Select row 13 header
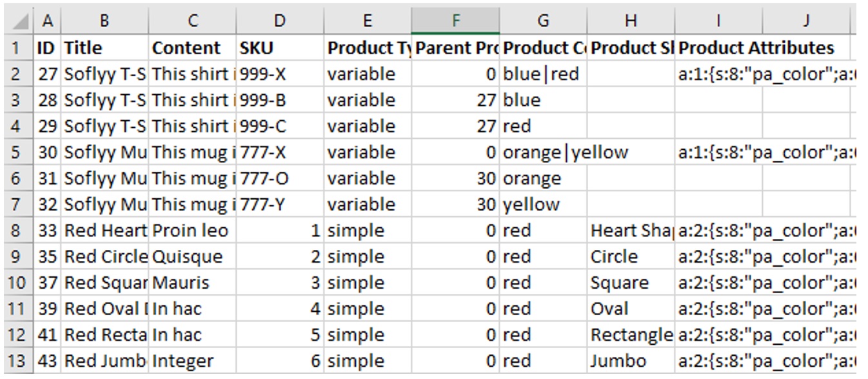The image size is (868, 379). [x=16, y=361]
